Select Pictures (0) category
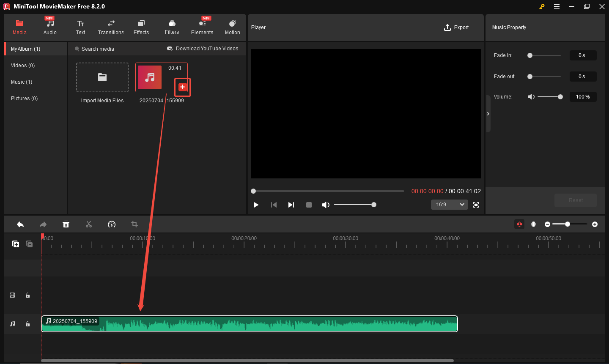Screen dimensions: 609x364 24,99
